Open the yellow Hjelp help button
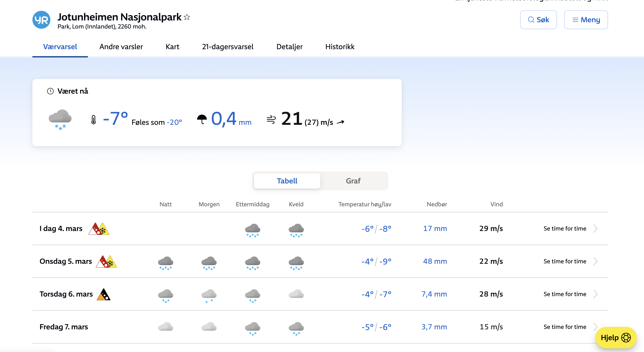This screenshot has height=352, width=644. (615, 338)
